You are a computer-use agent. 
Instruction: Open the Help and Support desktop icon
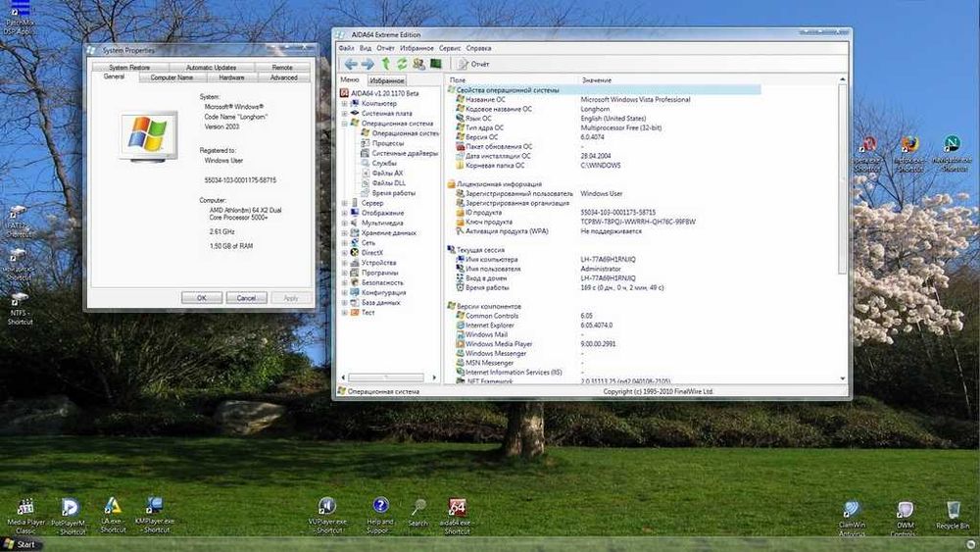pyautogui.click(x=380, y=516)
